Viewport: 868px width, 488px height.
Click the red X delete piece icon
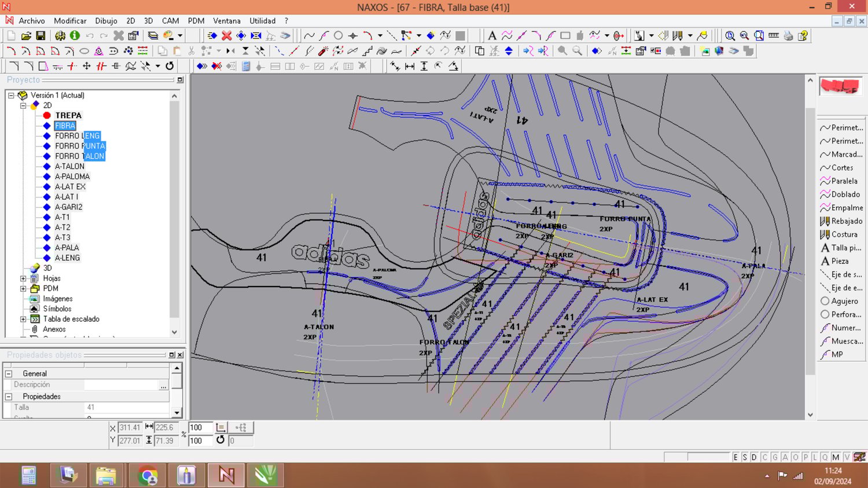227,36
